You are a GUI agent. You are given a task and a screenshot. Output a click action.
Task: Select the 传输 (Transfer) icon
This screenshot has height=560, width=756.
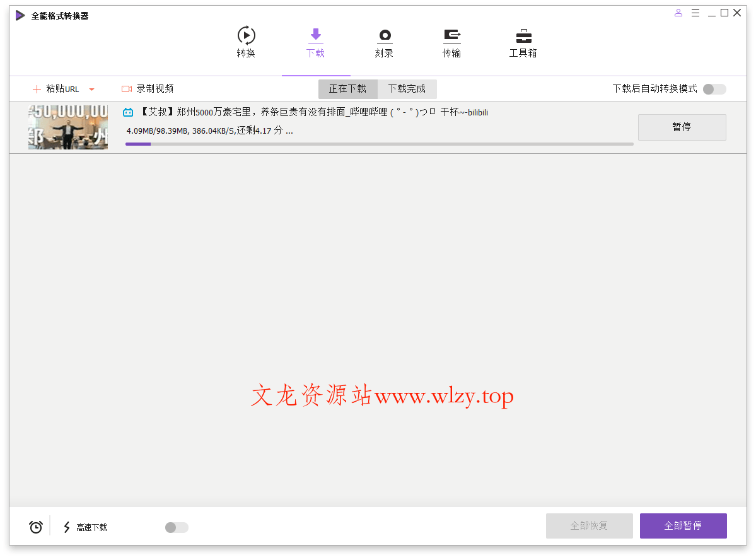[x=452, y=35]
